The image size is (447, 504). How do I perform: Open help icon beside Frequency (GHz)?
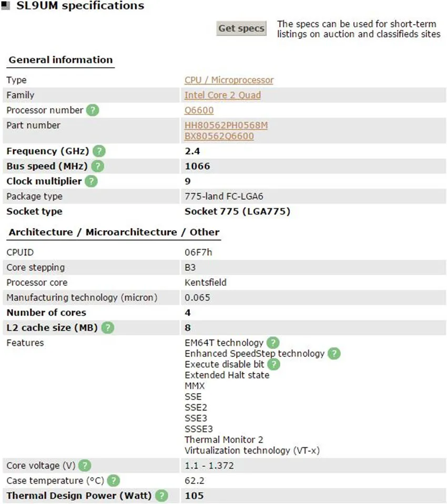pos(99,151)
